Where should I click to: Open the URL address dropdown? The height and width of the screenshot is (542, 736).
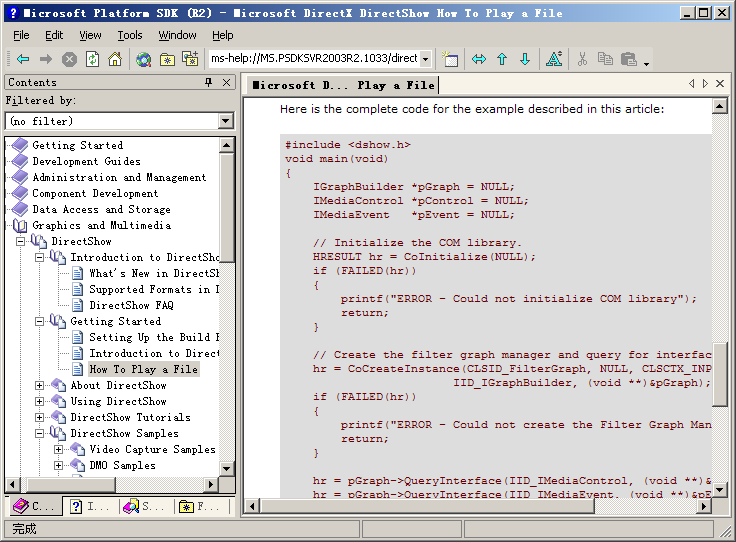coord(426,59)
